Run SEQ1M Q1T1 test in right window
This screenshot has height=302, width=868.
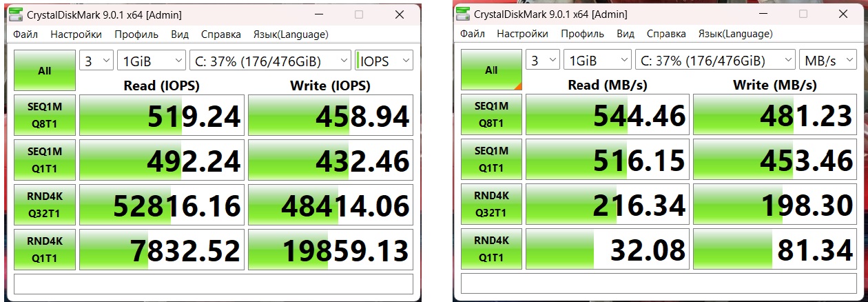coord(491,159)
